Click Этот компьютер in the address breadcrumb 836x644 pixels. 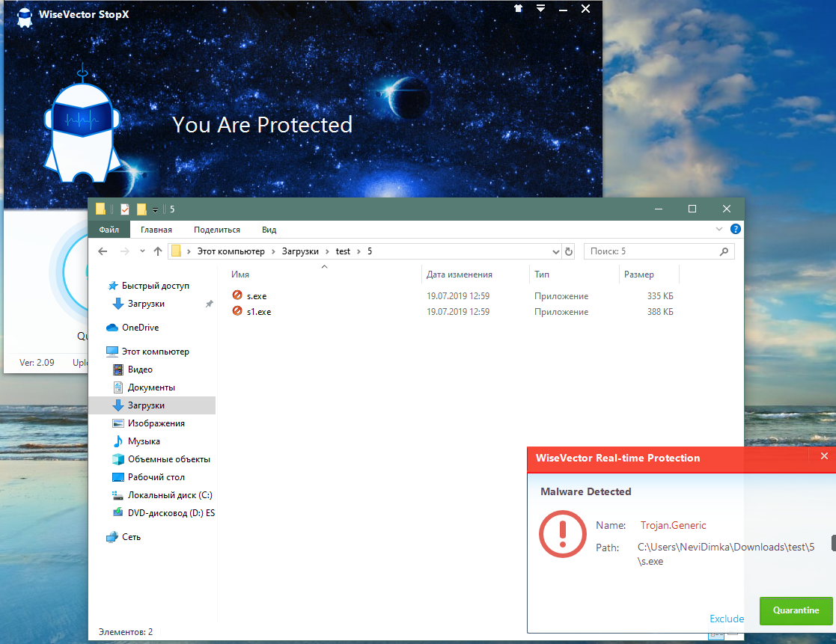pyautogui.click(x=231, y=251)
